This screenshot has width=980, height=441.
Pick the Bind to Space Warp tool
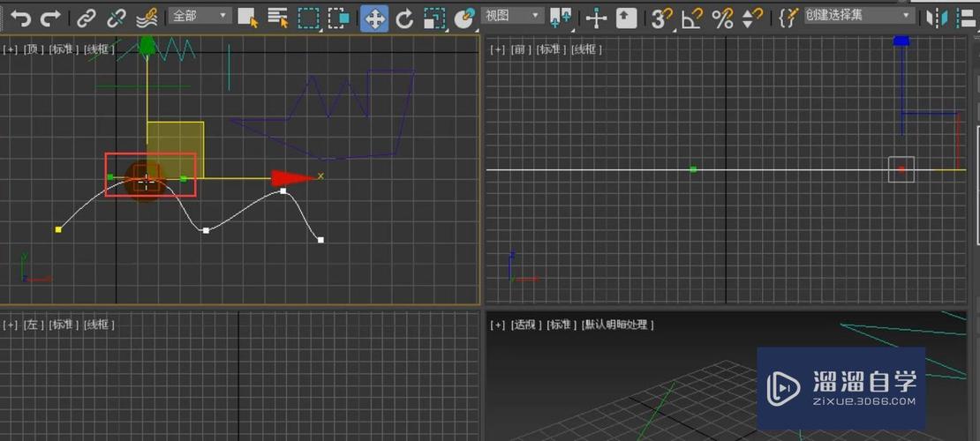pos(147,19)
